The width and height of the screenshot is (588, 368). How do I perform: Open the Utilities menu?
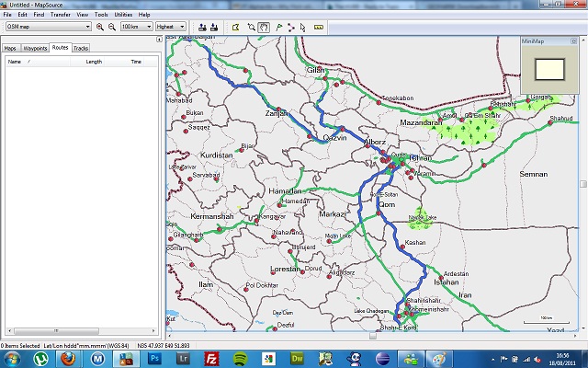pos(123,15)
